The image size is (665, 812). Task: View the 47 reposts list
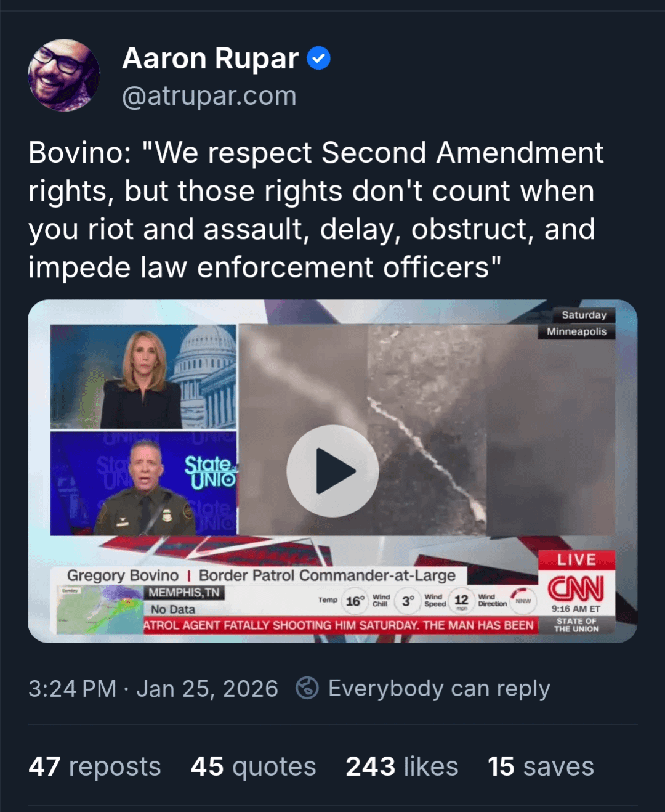(x=95, y=767)
